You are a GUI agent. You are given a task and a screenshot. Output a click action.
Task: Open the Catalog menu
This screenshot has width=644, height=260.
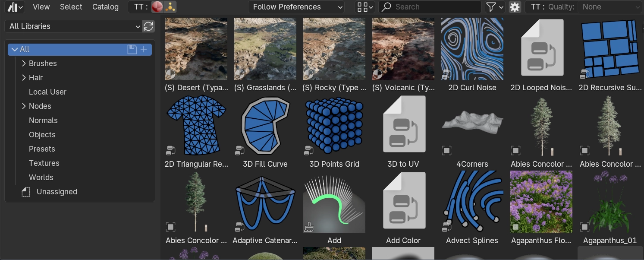point(105,7)
